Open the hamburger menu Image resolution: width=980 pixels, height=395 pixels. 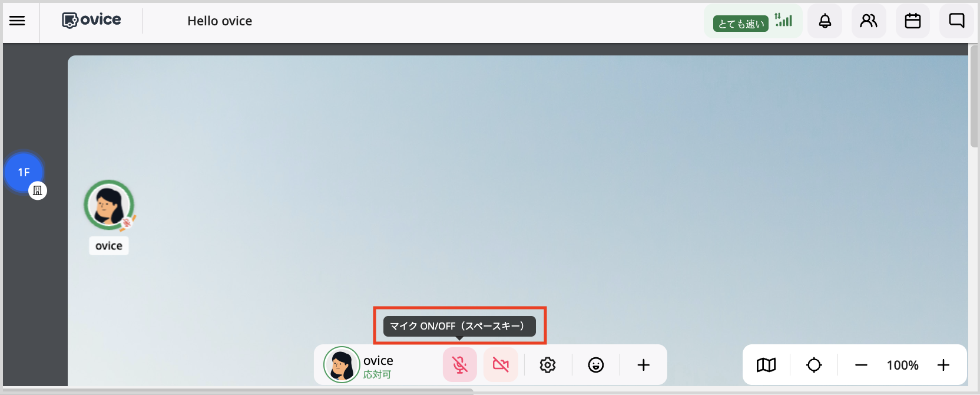pos(17,21)
